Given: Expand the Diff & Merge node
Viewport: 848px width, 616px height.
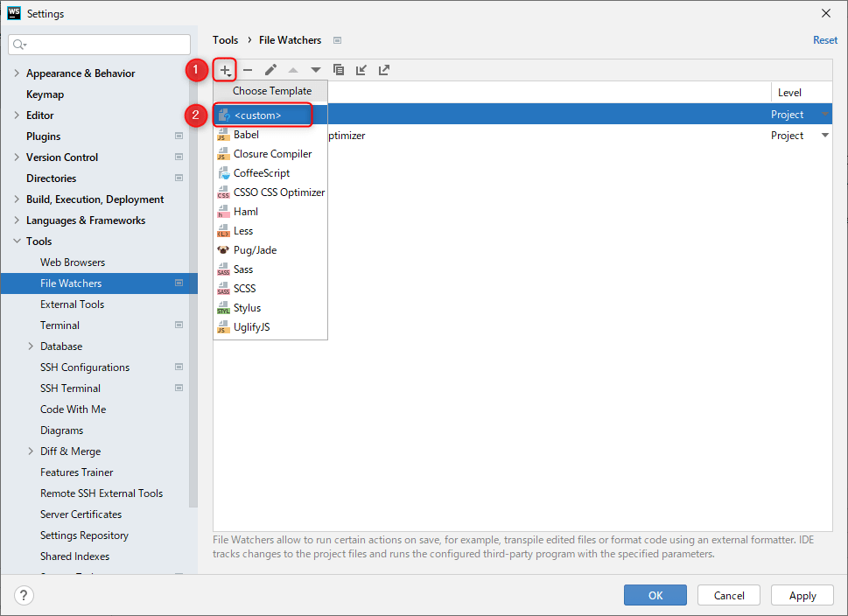Looking at the screenshot, I should (x=31, y=451).
